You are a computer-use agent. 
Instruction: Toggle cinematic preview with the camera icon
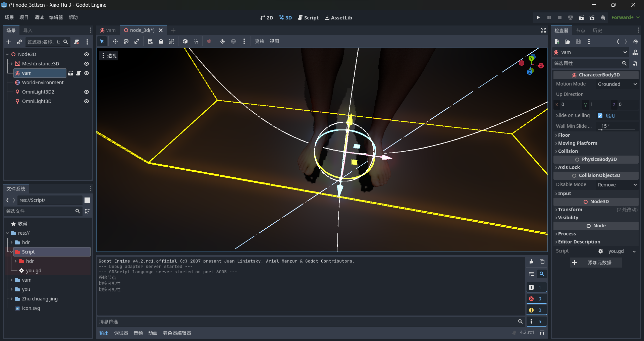pyautogui.click(x=209, y=41)
